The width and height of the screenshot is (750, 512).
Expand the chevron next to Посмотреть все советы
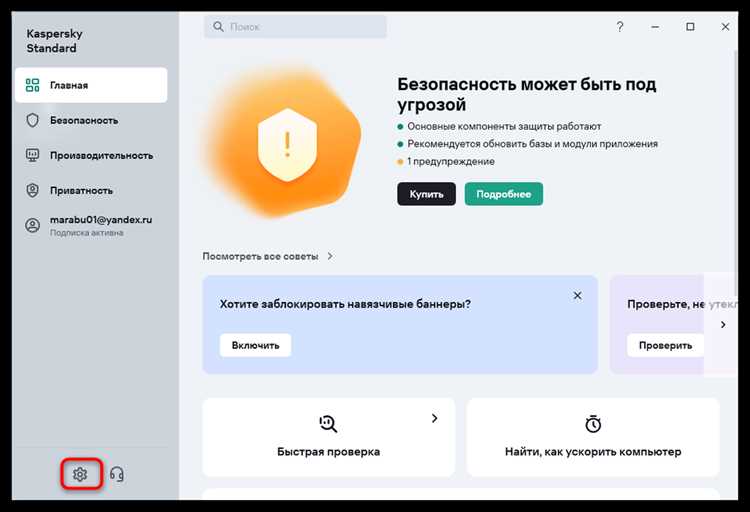[x=330, y=256]
